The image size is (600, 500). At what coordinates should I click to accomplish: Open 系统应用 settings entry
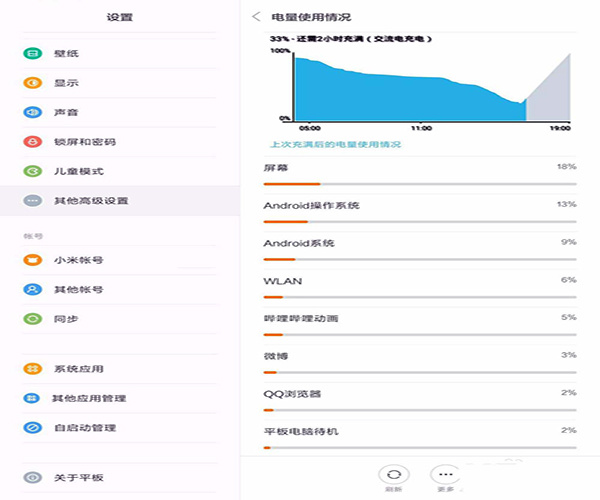[78, 369]
